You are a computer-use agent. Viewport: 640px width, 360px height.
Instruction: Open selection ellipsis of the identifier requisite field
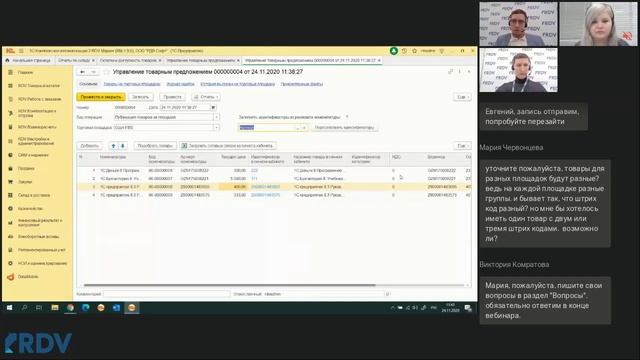click(298, 128)
